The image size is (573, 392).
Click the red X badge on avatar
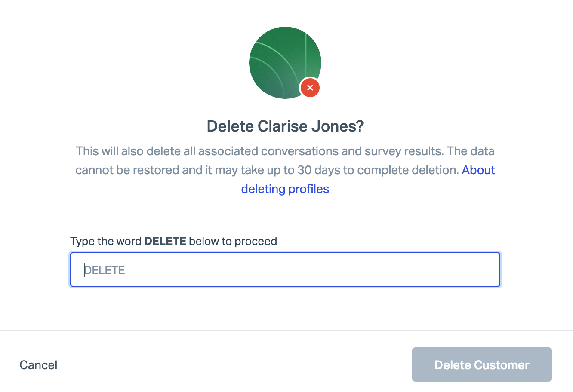point(310,88)
